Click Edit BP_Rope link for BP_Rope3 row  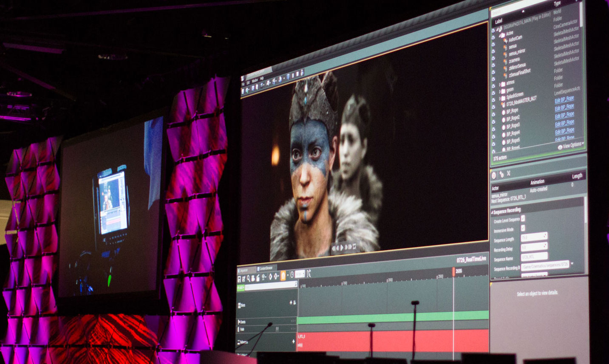pyautogui.click(x=564, y=115)
